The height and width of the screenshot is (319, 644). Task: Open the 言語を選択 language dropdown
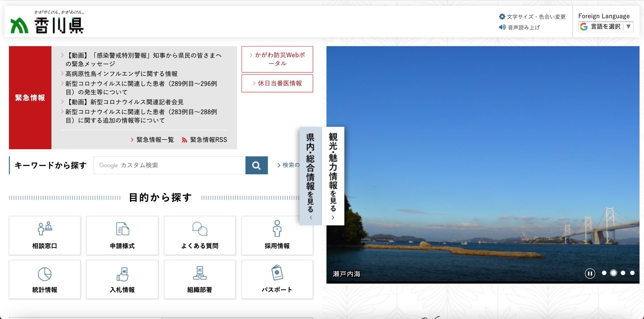(x=606, y=27)
